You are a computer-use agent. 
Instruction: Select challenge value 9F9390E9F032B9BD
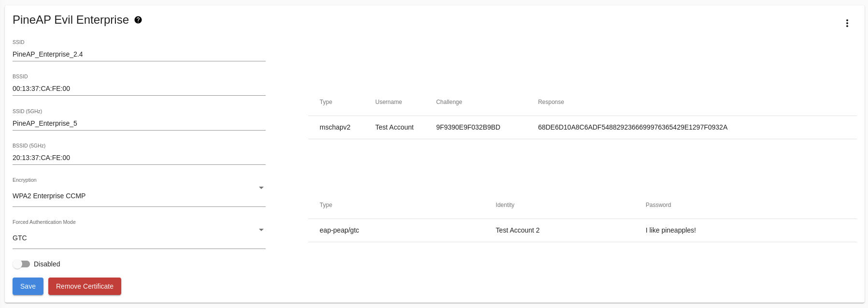click(x=468, y=127)
